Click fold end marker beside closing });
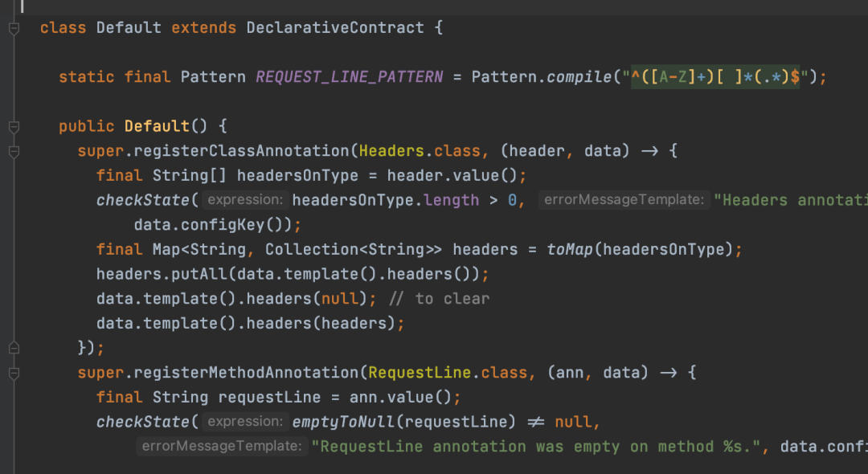The image size is (868, 474). click(x=14, y=348)
